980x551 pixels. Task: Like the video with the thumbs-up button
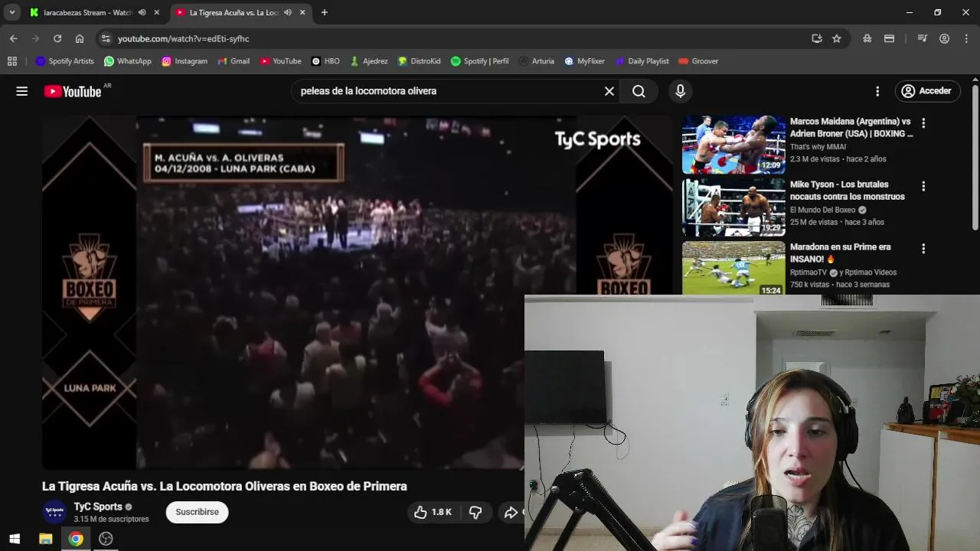pyautogui.click(x=433, y=512)
